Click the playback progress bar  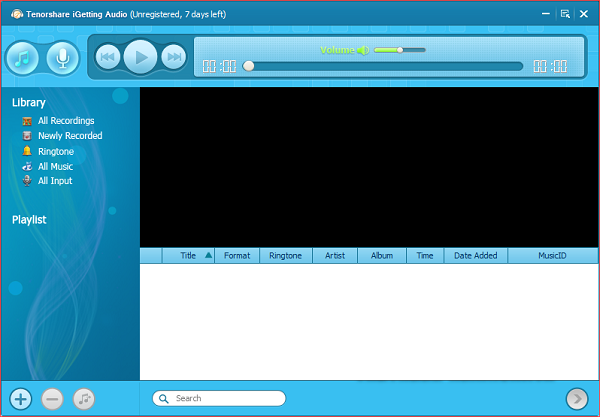click(x=385, y=67)
